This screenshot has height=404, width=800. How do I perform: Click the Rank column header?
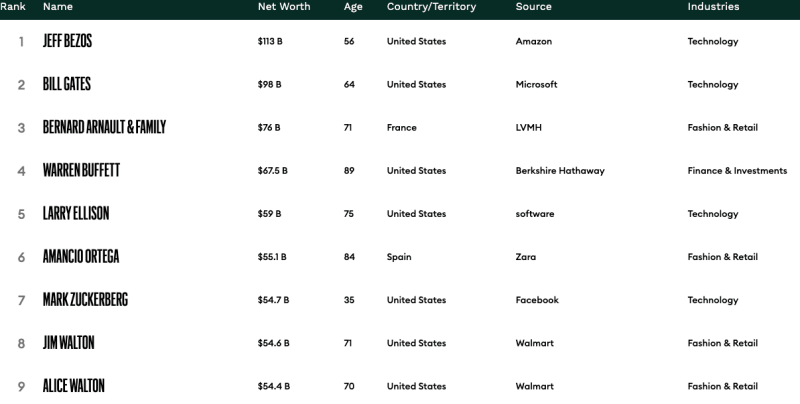pos(13,7)
